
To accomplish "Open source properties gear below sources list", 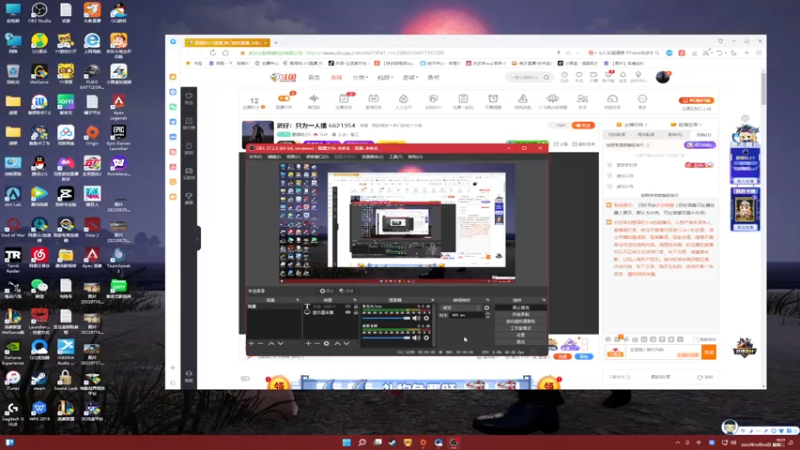I will coord(327,344).
